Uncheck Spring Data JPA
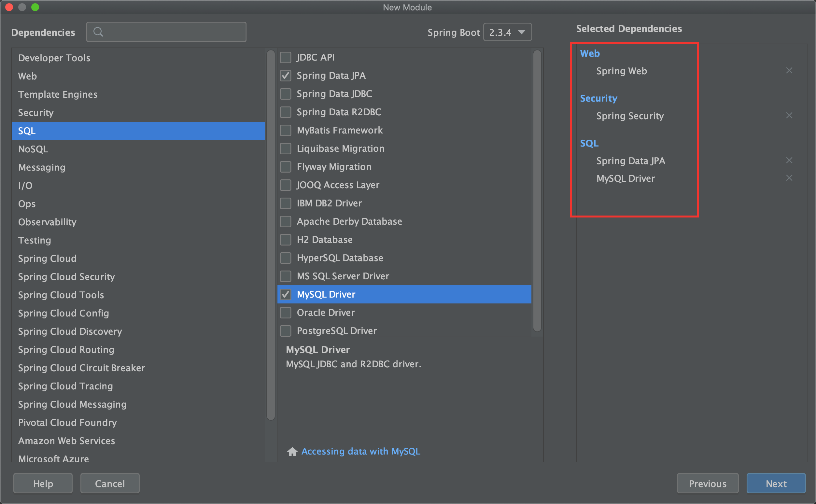 coord(285,76)
